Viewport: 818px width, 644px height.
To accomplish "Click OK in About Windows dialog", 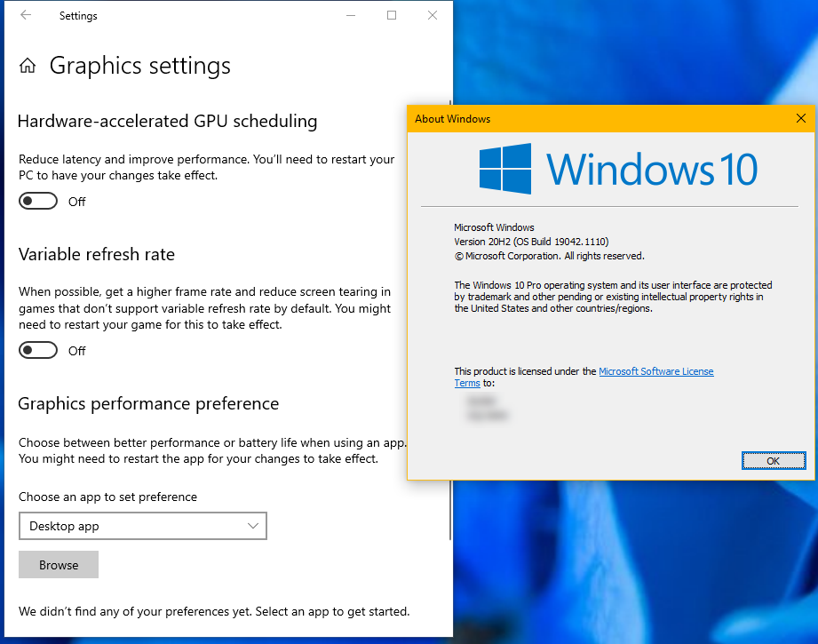I will click(x=774, y=461).
